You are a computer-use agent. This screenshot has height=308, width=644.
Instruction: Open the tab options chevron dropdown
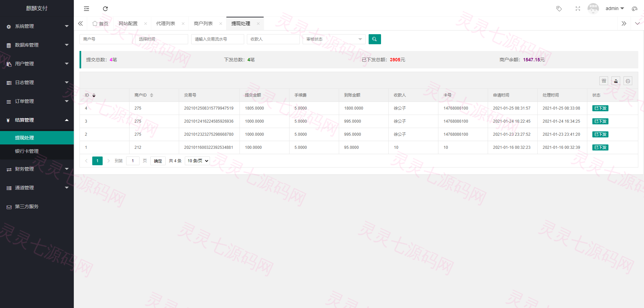(x=637, y=23)
